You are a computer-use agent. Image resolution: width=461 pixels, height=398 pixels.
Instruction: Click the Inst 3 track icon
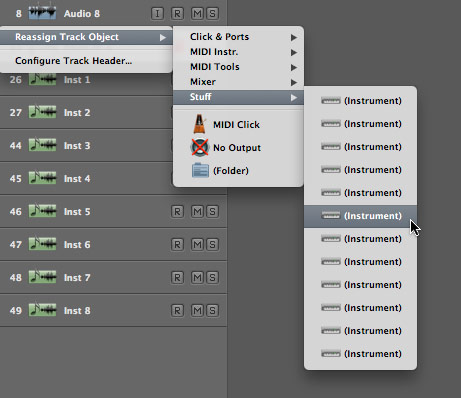(x=42, y=145)
